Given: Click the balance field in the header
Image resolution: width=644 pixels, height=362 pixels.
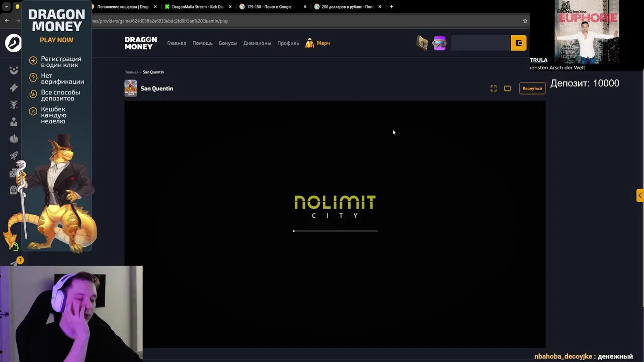Looking at the screenshot, I should tap(480, 43).
